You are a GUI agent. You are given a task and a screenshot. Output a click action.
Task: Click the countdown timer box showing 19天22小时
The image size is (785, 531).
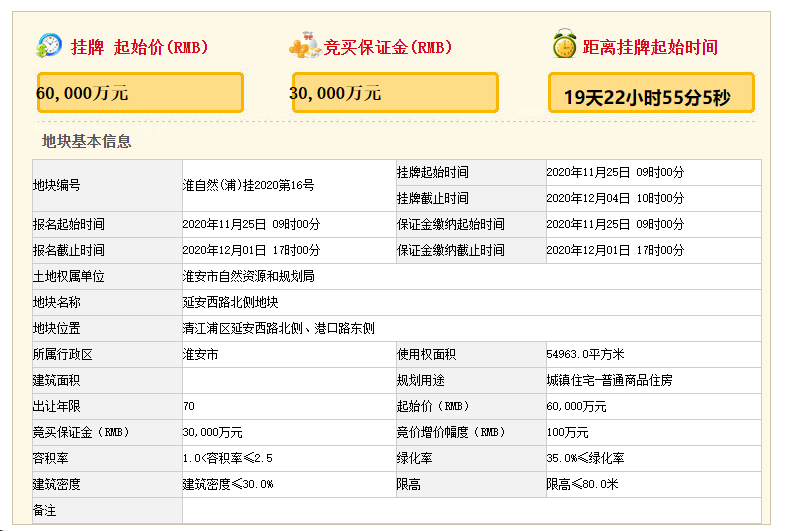[651, 95]
